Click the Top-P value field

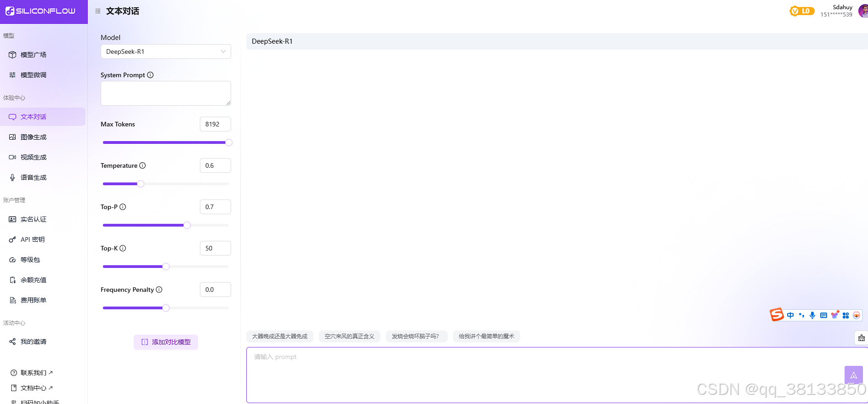pyautogui.click(x=216, y=207)
